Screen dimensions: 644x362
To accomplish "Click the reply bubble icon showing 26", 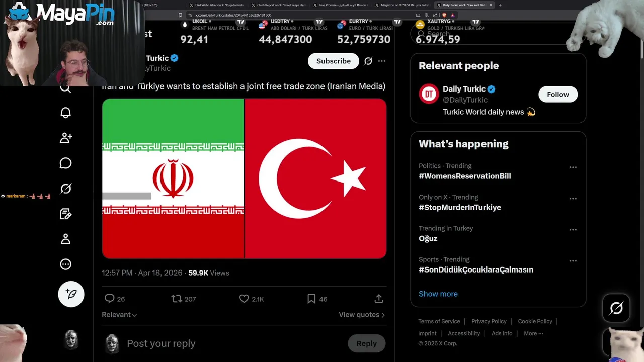I will point(110,299).
